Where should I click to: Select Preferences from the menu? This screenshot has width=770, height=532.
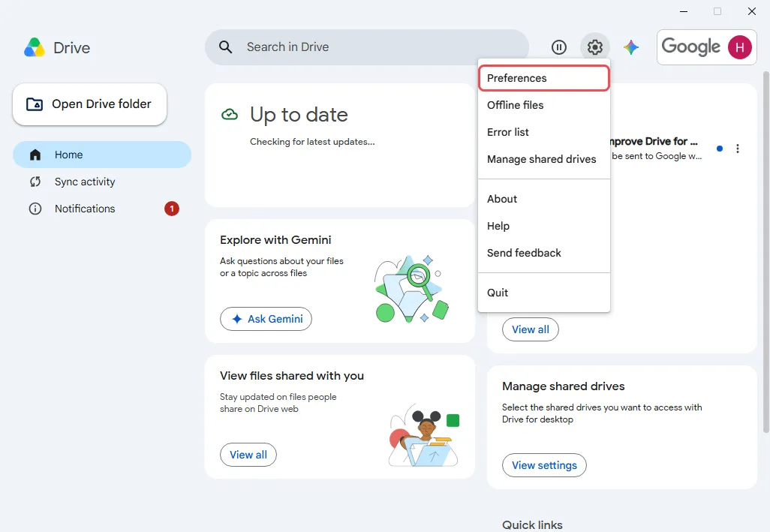click(x=543, y=78)
